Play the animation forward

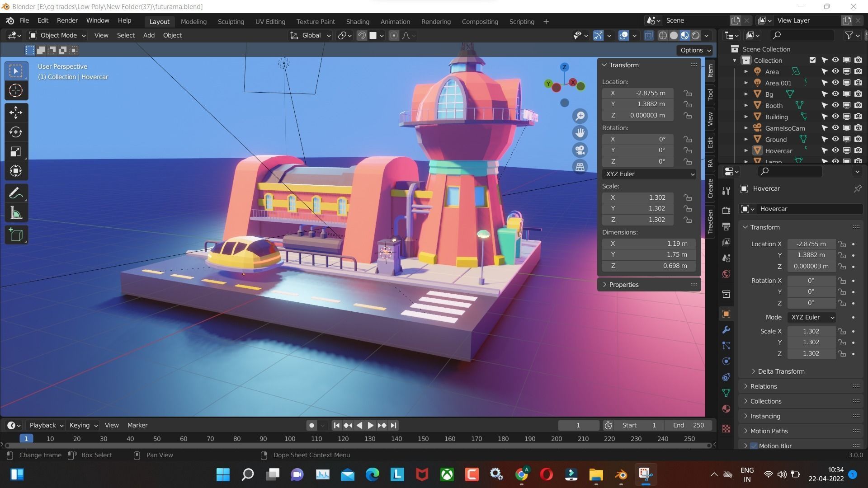click(370, 425)
